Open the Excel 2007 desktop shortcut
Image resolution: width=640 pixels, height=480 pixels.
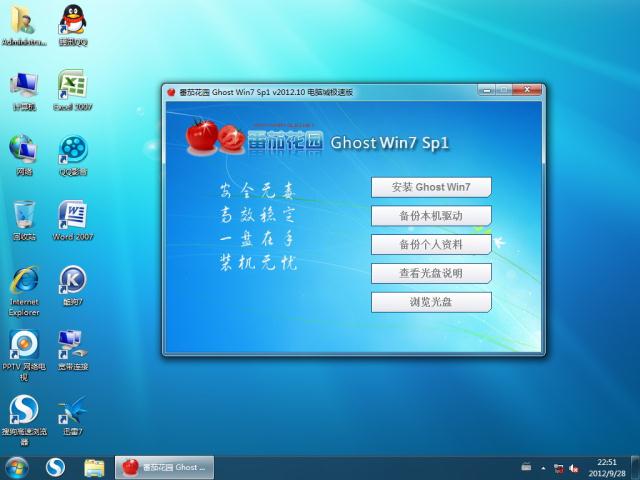[x=73, y=91]
